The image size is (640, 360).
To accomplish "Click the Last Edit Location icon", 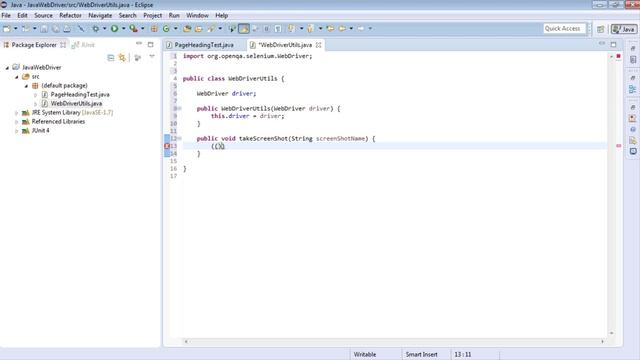I will tap(330, 29).
